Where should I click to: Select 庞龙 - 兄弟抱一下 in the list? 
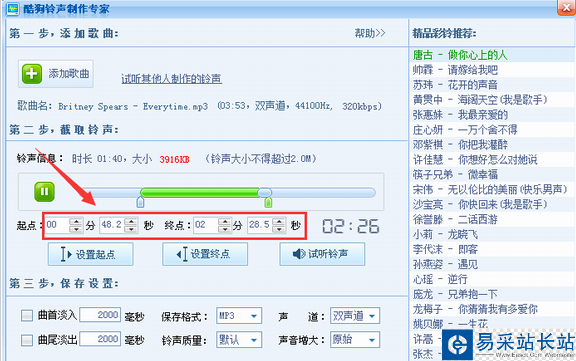492,294
